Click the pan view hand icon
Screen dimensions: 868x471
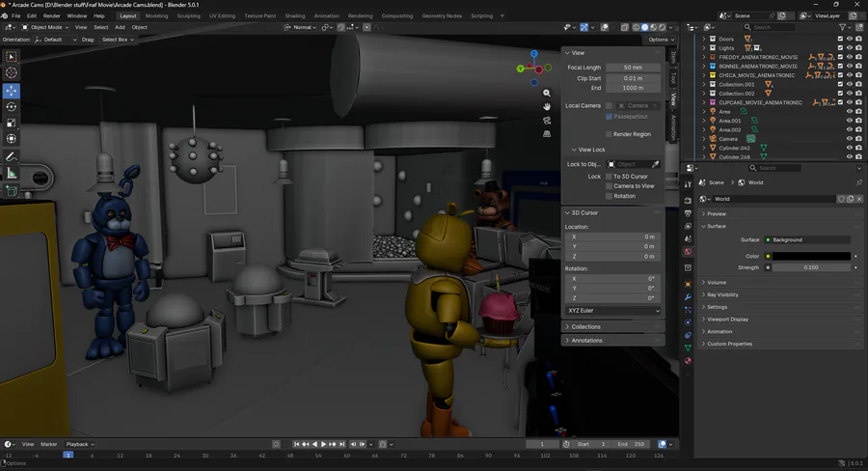(x=547, y=106)
